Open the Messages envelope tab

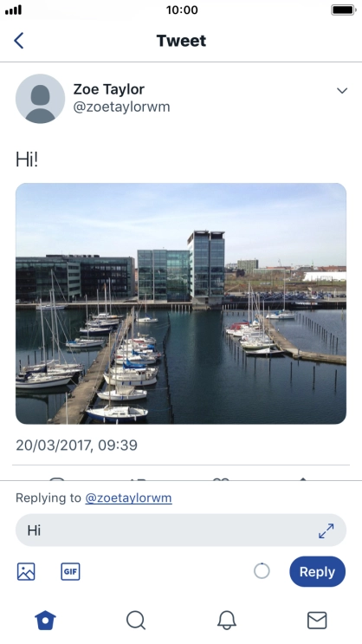click(x=317, y=621)
